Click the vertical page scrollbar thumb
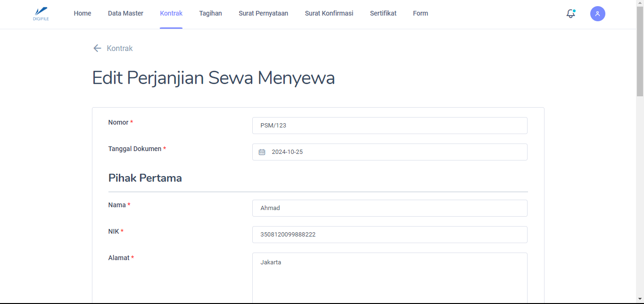Viewport: 644px width, 304px height. [640, 52]
